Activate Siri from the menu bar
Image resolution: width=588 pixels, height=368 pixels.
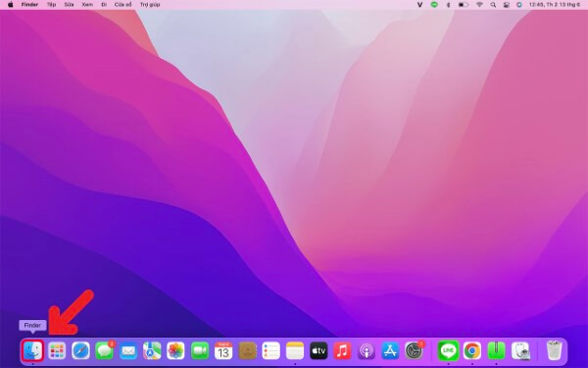(x=519, y=5)
